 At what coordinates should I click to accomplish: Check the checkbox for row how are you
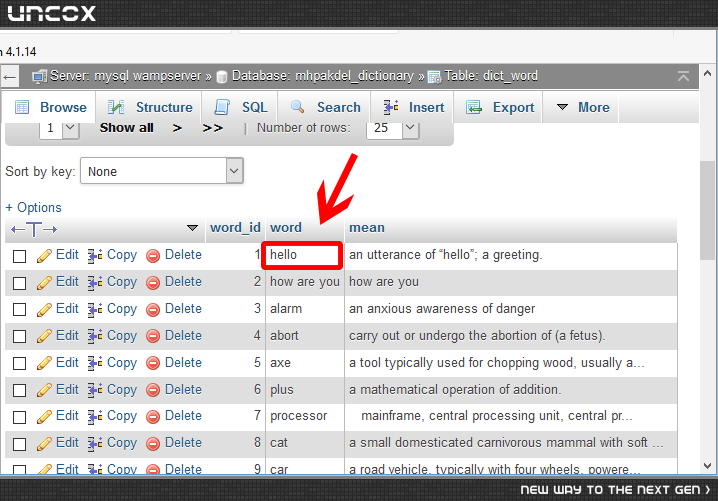point(19,283)
